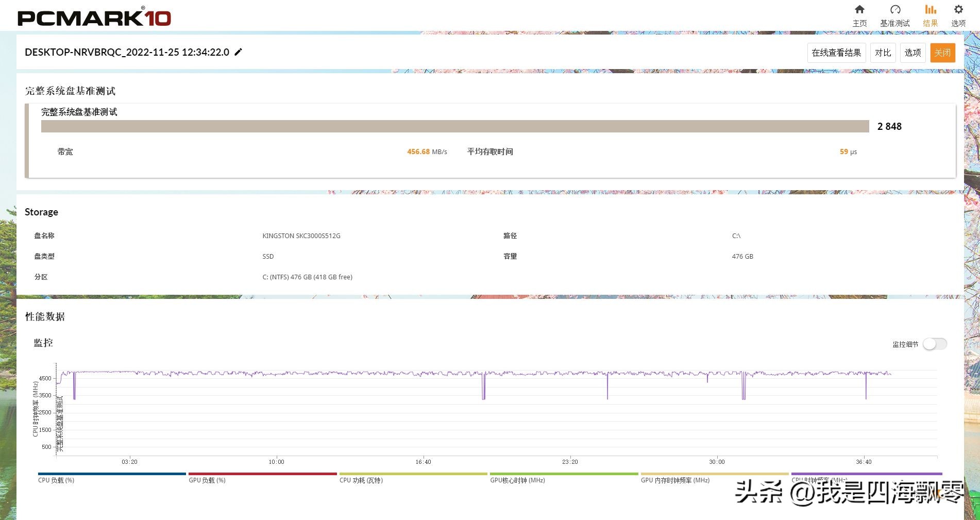Click the PCMark 10 logo
The image size is (980, 520).
(94, 17)
